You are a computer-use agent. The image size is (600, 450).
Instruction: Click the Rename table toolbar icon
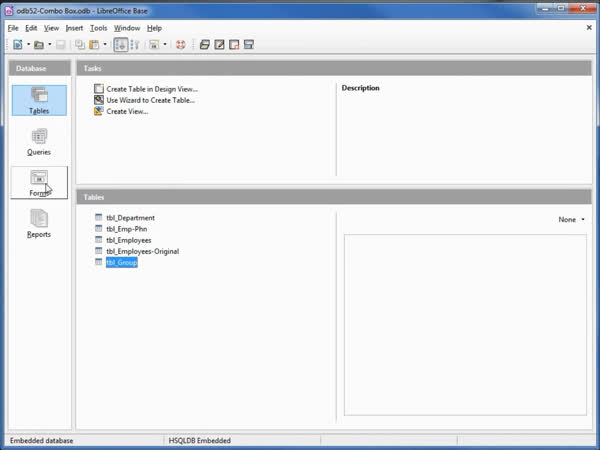point(248,44)
